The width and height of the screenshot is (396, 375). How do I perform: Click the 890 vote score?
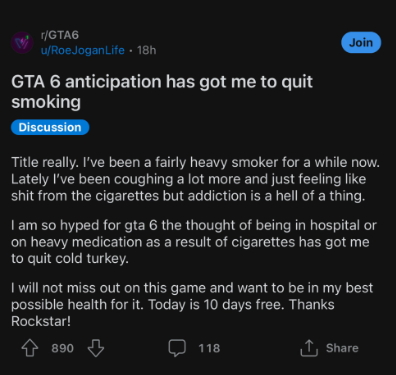[62, 348]
